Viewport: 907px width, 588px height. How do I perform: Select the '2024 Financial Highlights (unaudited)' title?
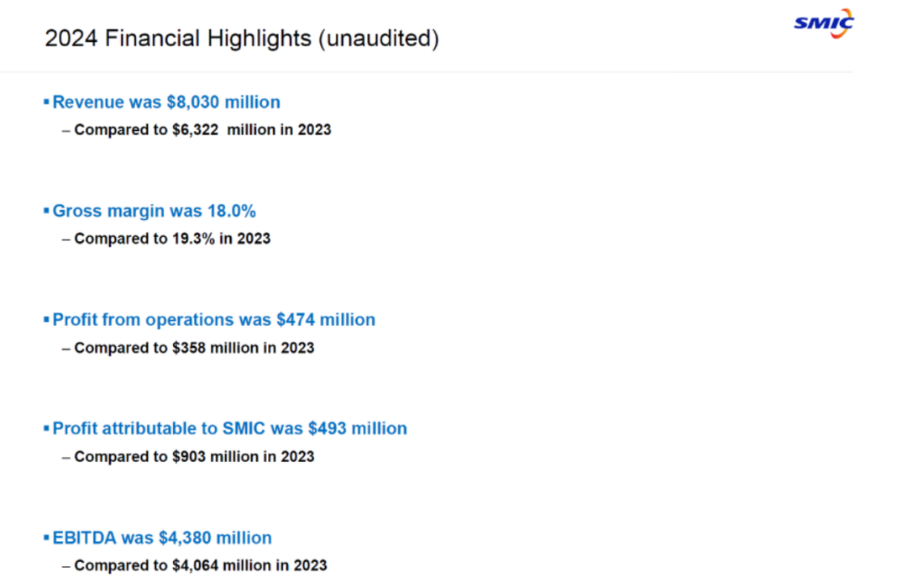(x=242, y=39)
